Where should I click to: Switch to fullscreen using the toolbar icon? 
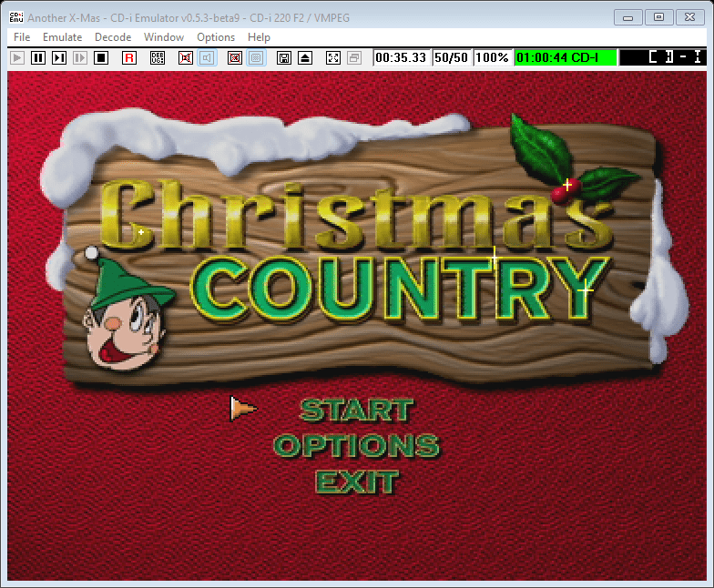tap(333, 57)
